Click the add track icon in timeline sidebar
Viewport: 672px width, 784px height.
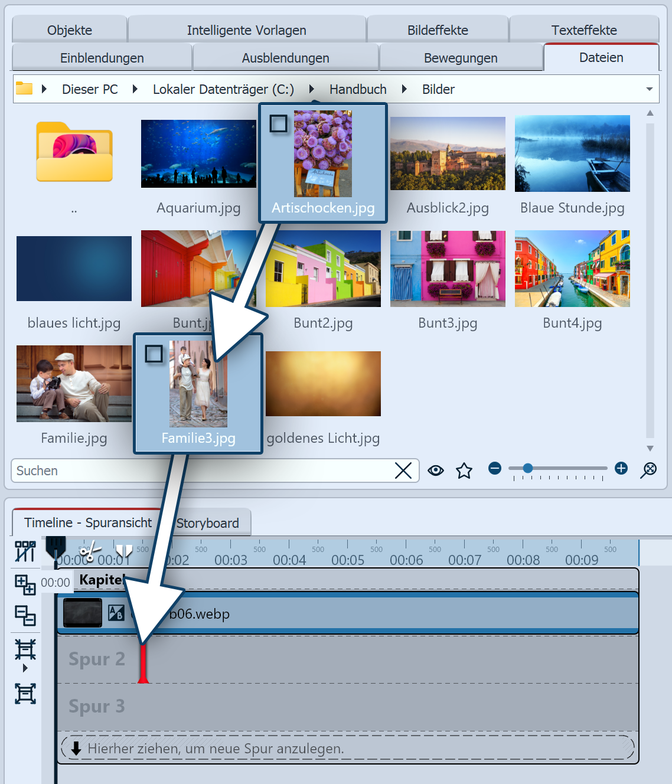[x=25, y=584]
